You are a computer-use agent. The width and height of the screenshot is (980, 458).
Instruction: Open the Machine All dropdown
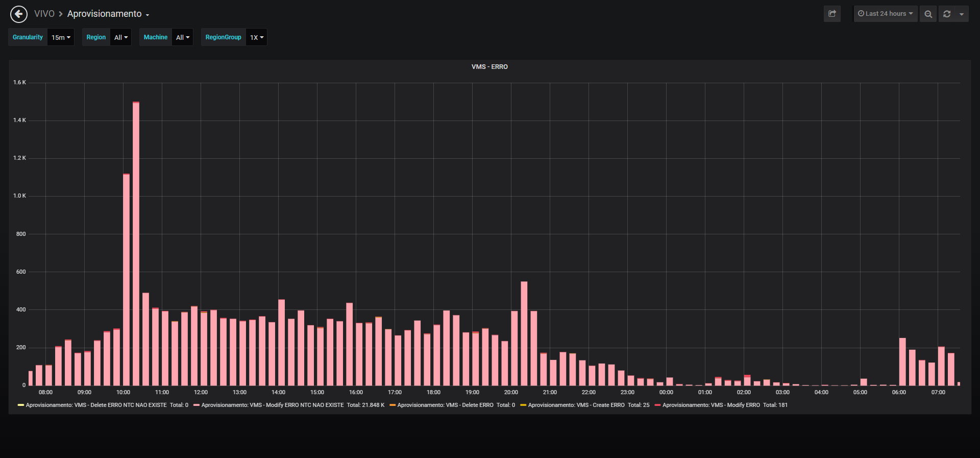(x=183, y=37)
